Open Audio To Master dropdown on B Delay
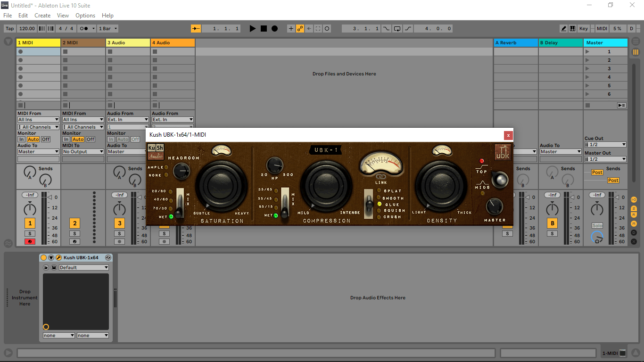 point(561,152)
